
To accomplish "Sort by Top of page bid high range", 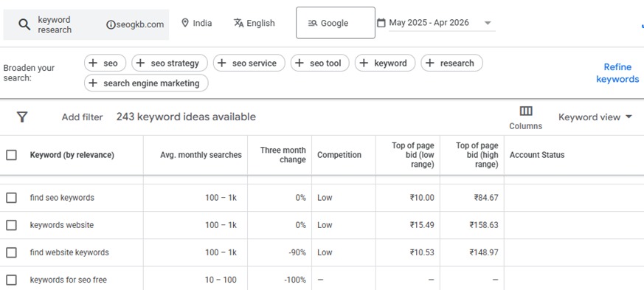I will [477, 155].
